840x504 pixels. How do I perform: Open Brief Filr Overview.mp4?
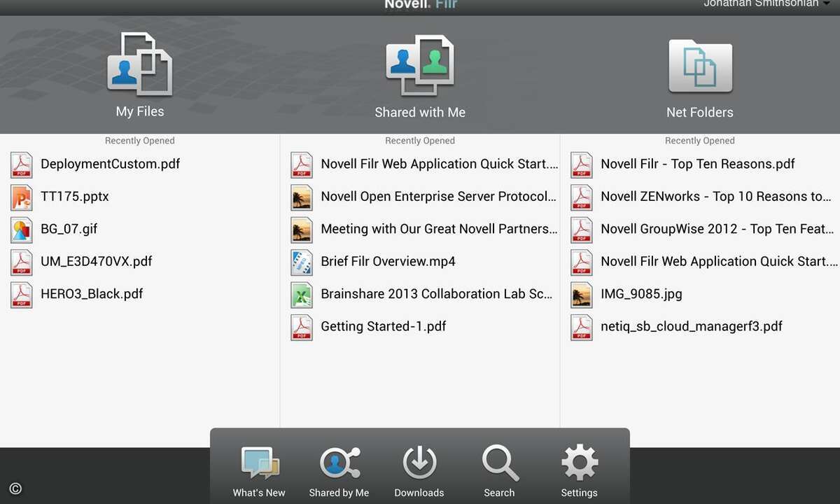coord(388,261)
